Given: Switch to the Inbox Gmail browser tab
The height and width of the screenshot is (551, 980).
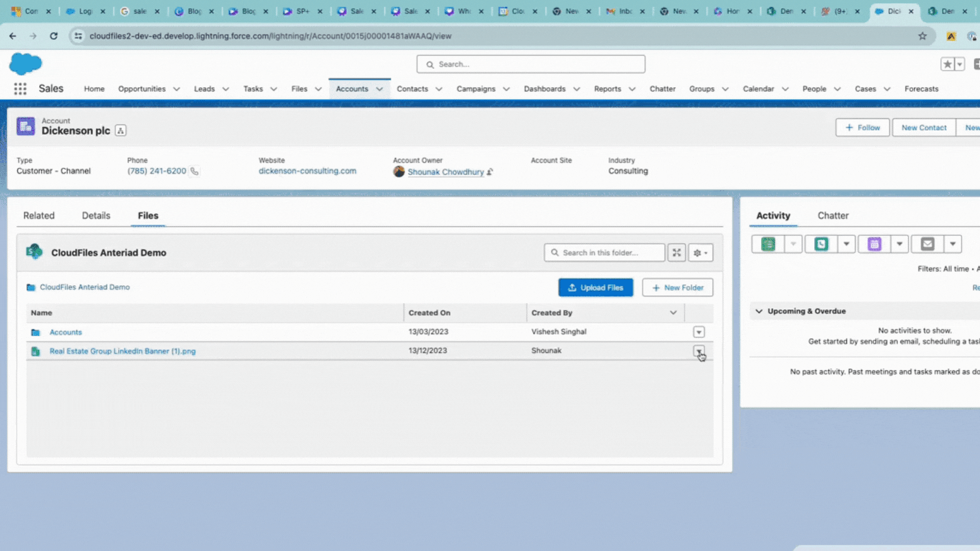Looking at the screenshot, I should pos(626,11).
